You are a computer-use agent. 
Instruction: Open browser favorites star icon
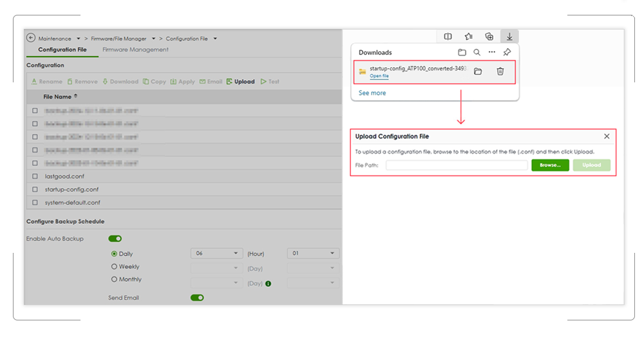tap(469, 37)
